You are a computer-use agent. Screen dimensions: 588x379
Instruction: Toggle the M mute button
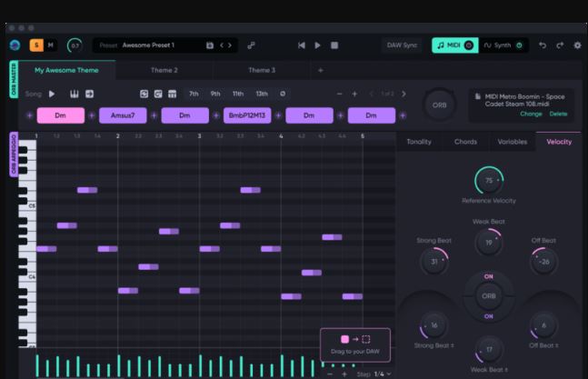coord(51,45)
